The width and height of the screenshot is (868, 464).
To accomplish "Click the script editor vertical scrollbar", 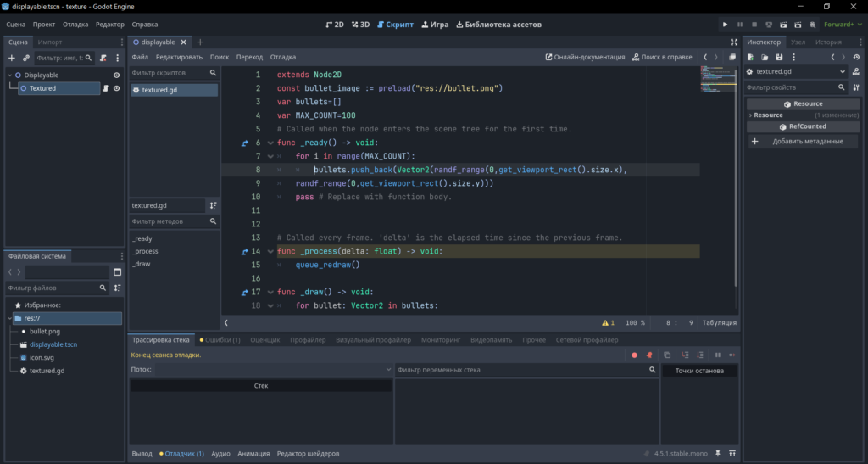I will coord(737,178).
